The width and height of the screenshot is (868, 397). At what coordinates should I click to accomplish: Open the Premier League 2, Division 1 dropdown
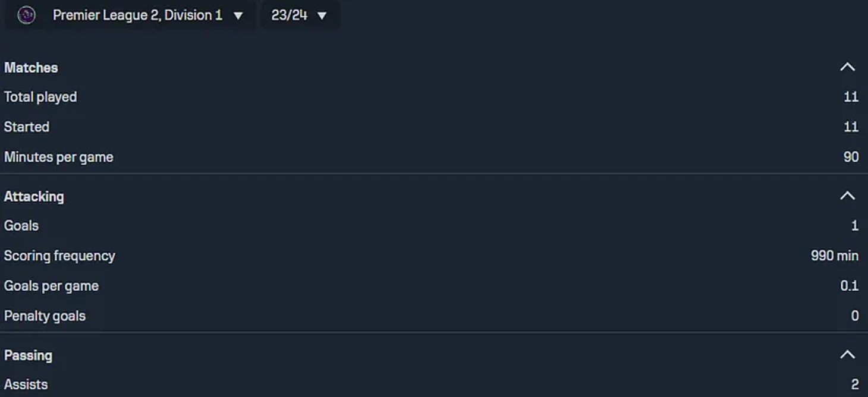[131, 15]
